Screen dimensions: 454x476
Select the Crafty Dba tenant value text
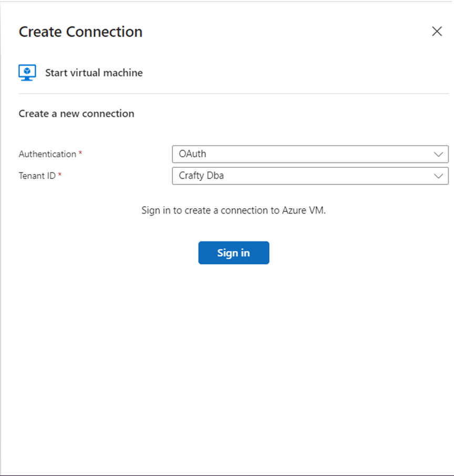click(201, 176)
